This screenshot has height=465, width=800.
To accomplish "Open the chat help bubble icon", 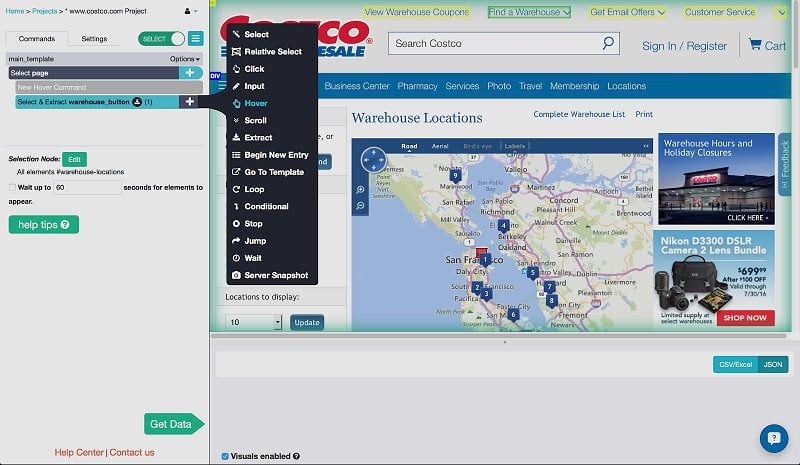I will [x=774, y=438].
